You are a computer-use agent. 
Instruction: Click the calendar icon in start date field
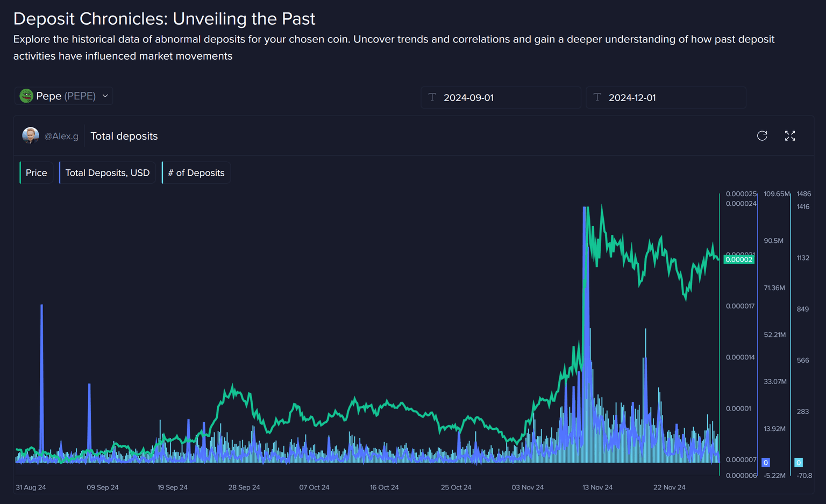click(432, 97)
